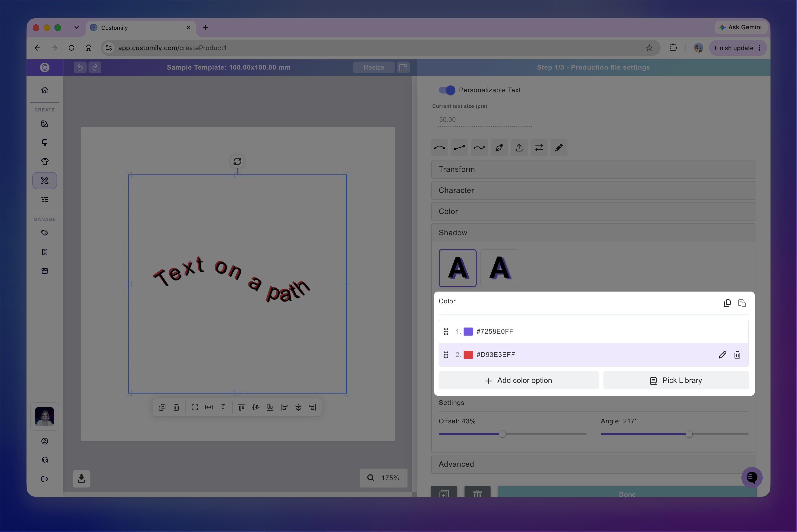Open a new browser tab
The image size is (797, 532).
click(205, 27)
